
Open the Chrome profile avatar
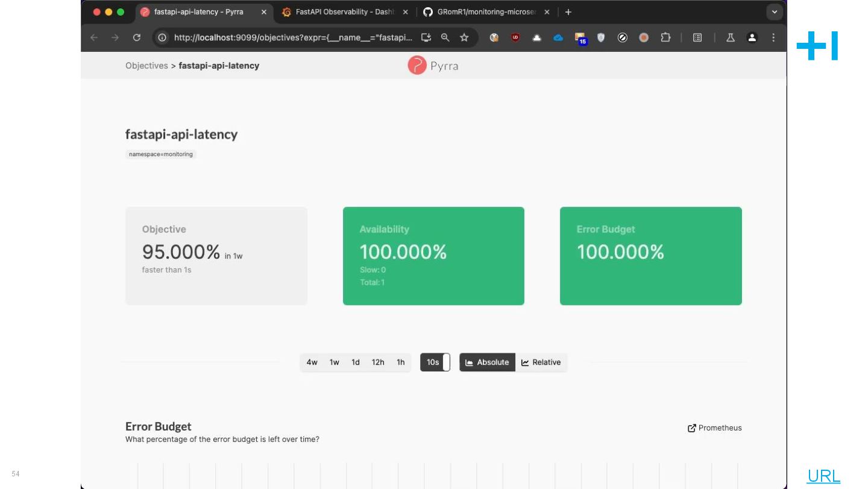[752, 37]
